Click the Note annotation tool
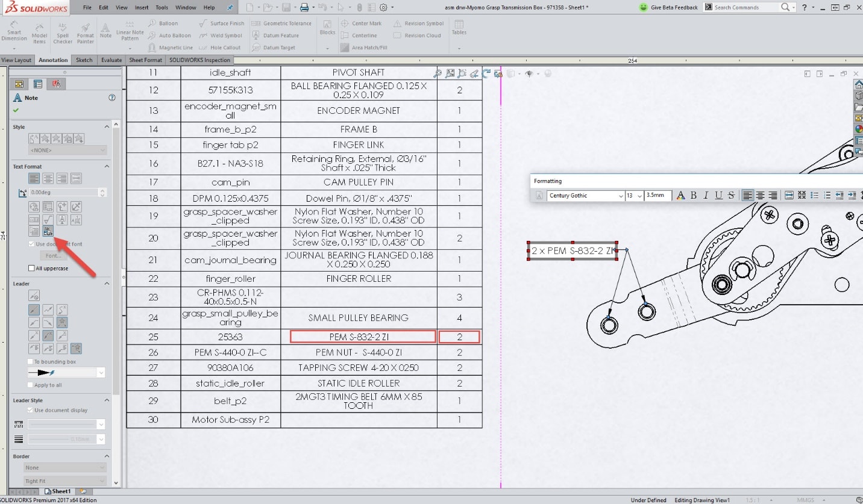The image size is (863, 504). [105, 31]
